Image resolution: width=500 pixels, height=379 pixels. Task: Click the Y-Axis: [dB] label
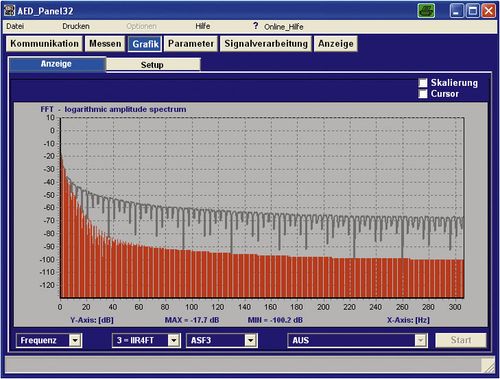tap(92, 320)
